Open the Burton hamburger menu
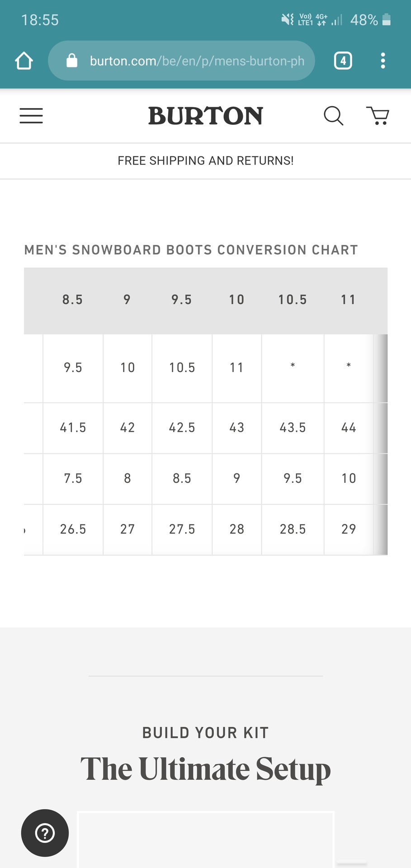The image size is (411, 868). 31,116
